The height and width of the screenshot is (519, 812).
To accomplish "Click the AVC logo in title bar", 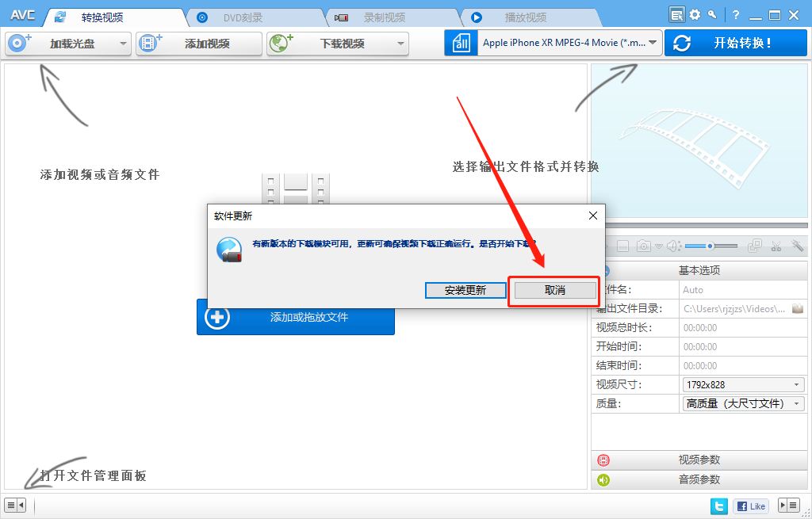I will 22,16.
